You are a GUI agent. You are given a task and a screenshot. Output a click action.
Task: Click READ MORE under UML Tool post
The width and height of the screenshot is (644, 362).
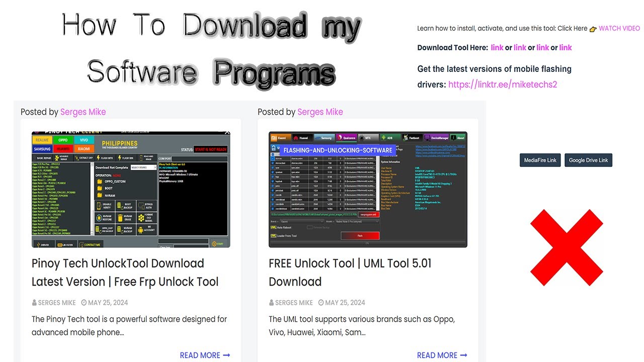(x=442, y=355)
